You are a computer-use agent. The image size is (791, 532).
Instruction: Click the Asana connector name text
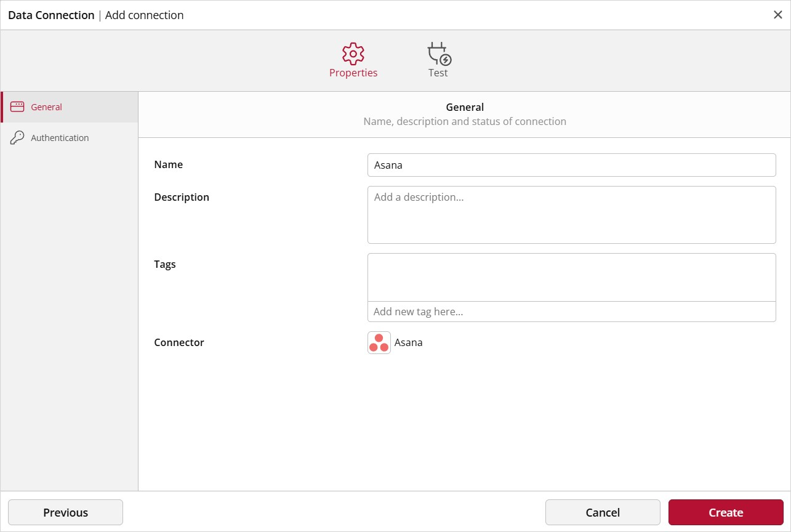(x=409, y=343)
